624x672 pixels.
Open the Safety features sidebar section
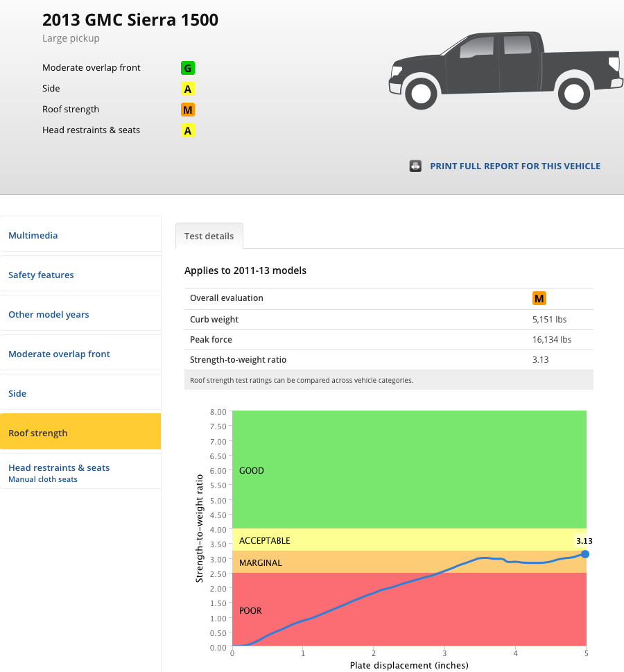point(80,275)
